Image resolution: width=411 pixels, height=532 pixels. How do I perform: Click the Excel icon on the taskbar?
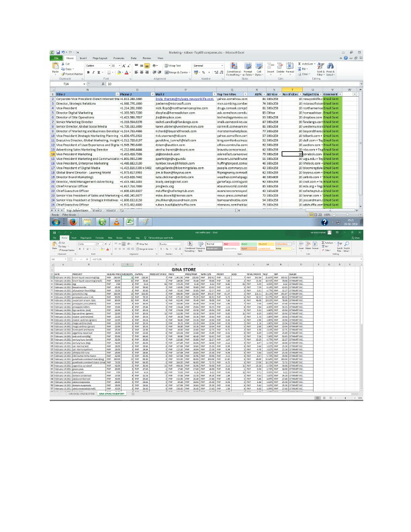click(130, 222)
